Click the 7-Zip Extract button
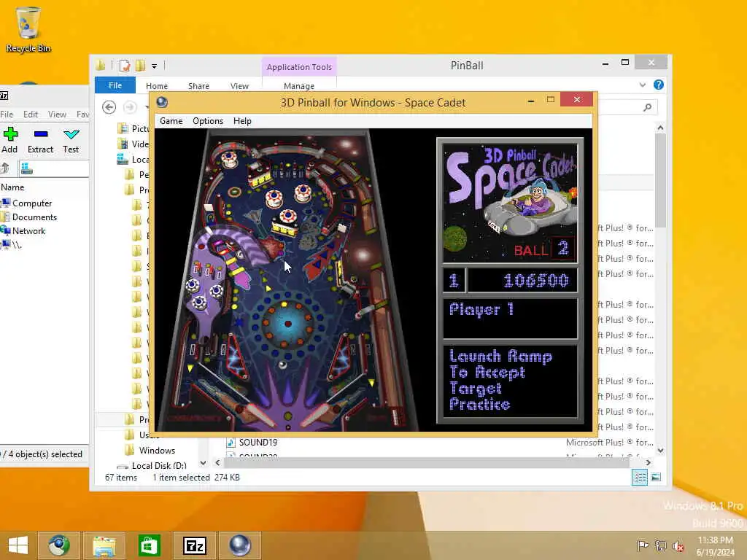Screen dimensions: 747x560 (x=41, y=141)
